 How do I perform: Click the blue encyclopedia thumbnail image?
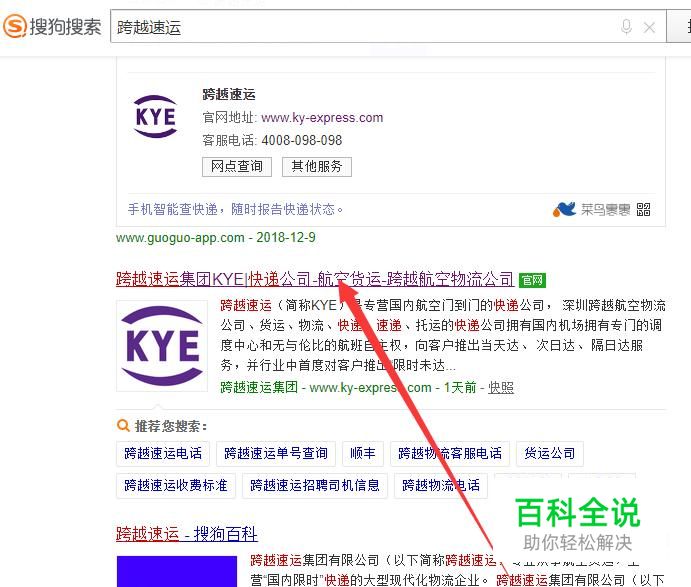click(177, 571)
